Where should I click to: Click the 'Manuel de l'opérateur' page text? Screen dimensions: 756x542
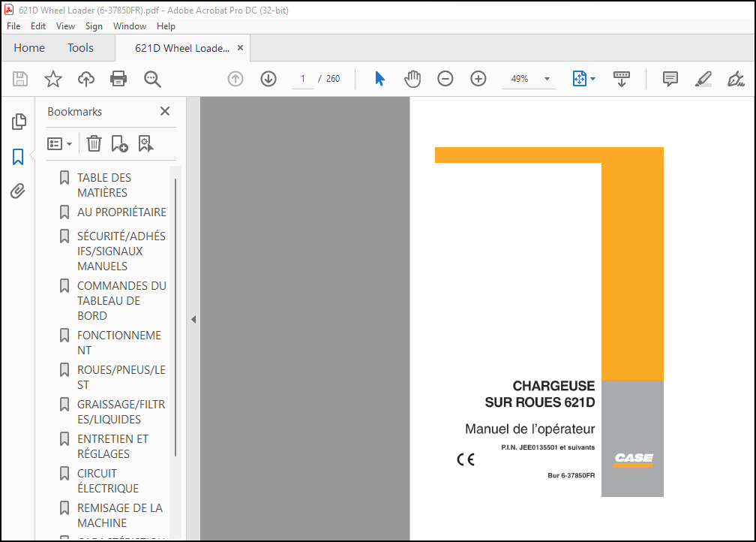tap(529, 429)
